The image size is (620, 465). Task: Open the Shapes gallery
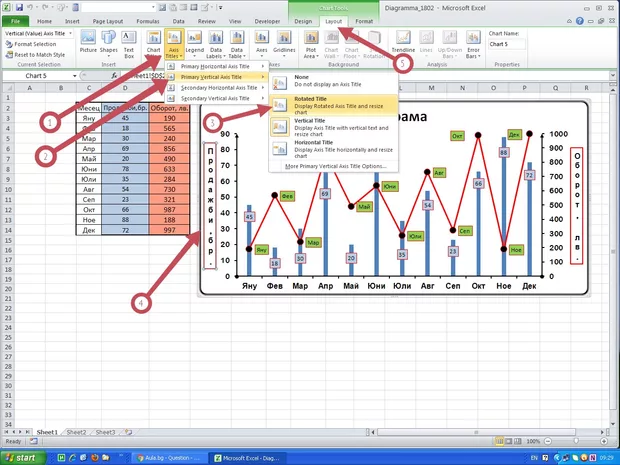click(x=108, y=43)
